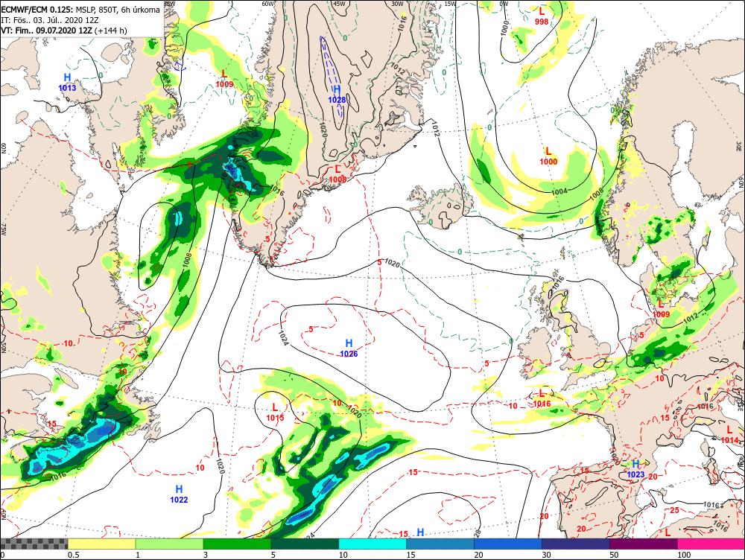Screen dimensions: 745x560
Task: Pick the pink above-100 legend swatch
Action: (711, 544)
